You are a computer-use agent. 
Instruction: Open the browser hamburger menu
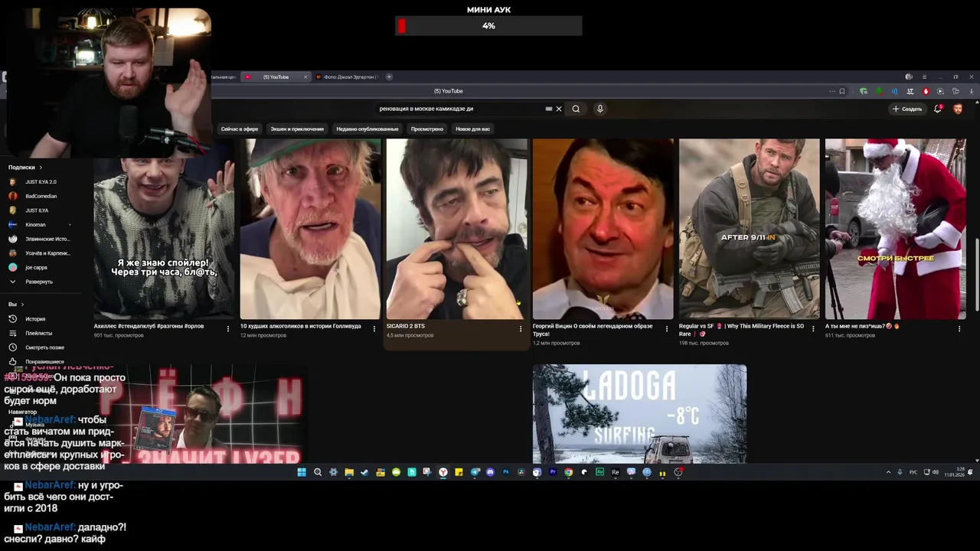[924, 77]
